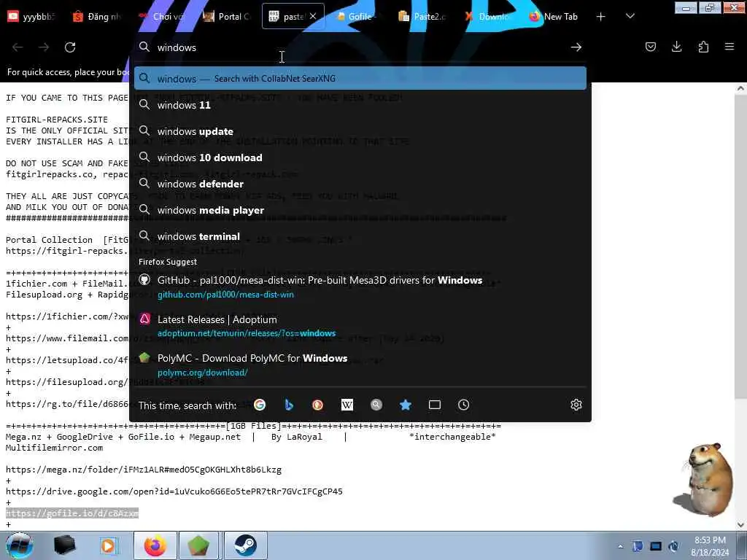Image resolution: width=747 pixels, height=560 pixels.
Task: Switch to the Chơi với tab
Action: [161, 16]
